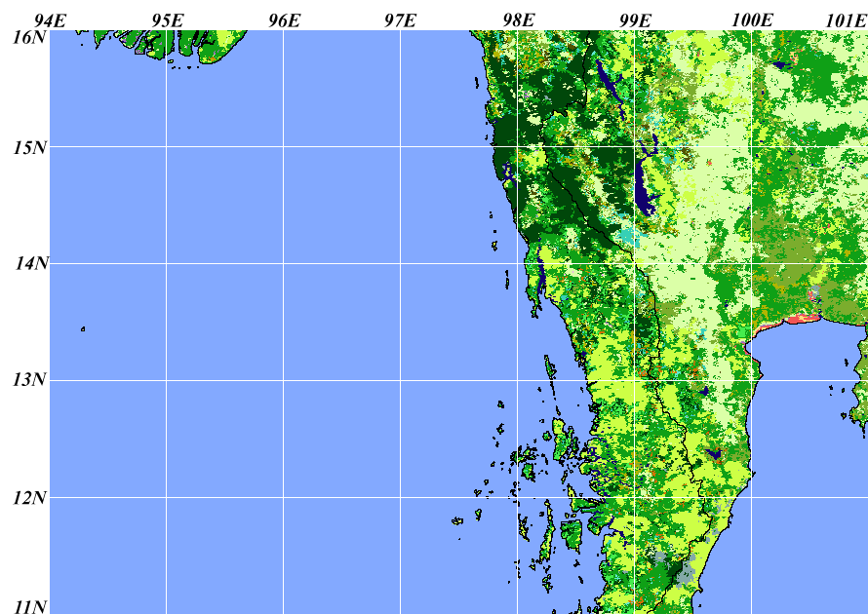The height and width of the screenshot is (614, 868).
Task: Click the 16N latitude label
Action: coord(30,37)
